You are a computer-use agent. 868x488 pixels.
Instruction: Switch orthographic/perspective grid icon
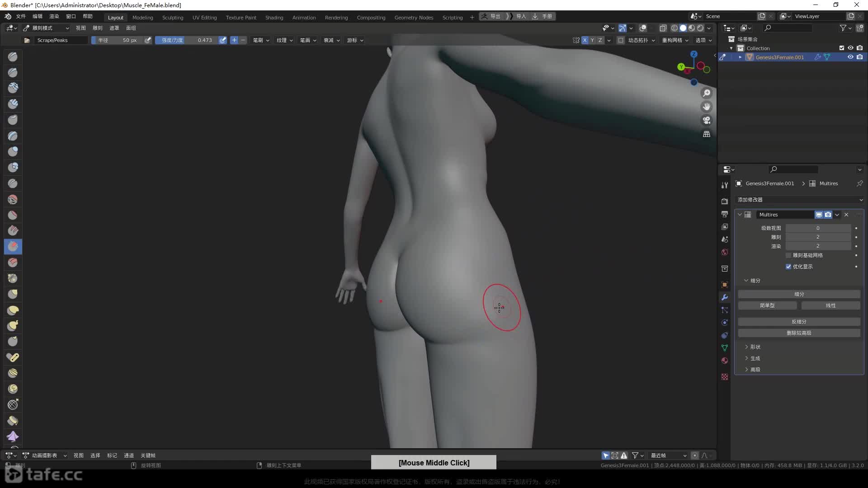coord(706,134)
